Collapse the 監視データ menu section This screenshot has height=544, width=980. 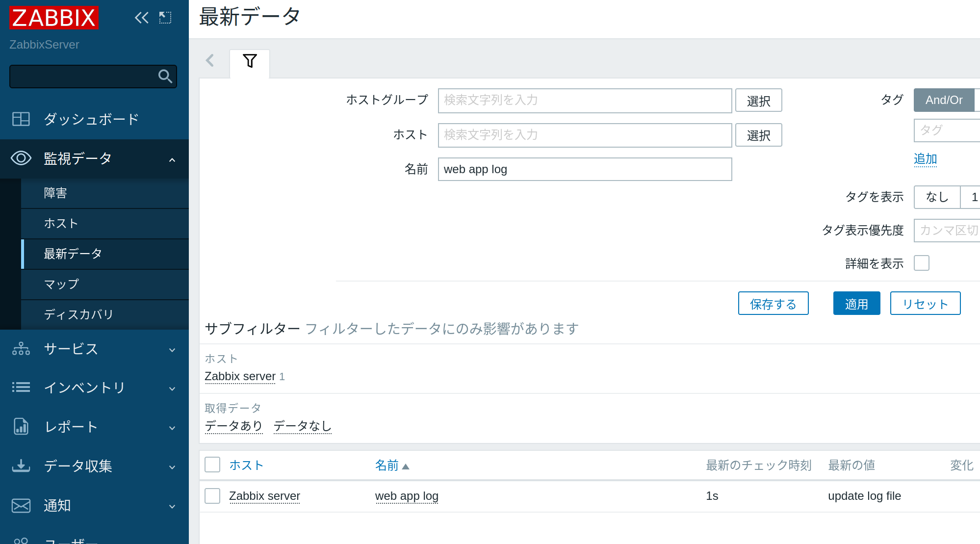pos(172,159)
